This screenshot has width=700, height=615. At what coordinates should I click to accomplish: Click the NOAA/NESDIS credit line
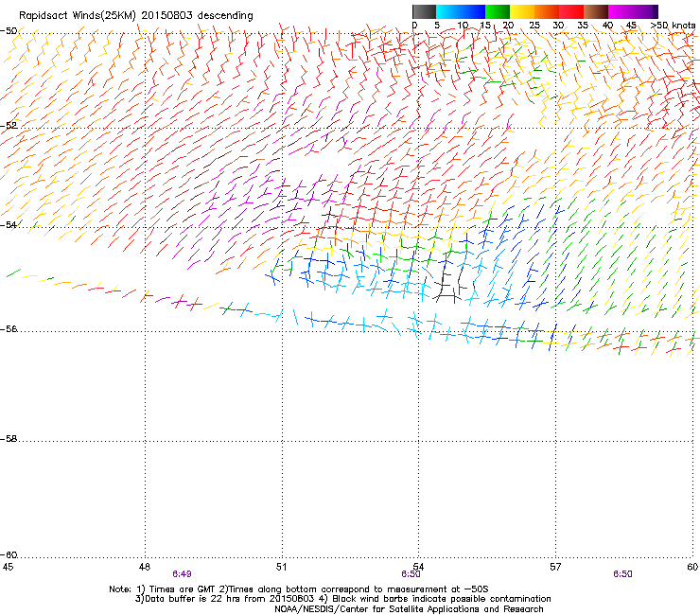point(409,609)
